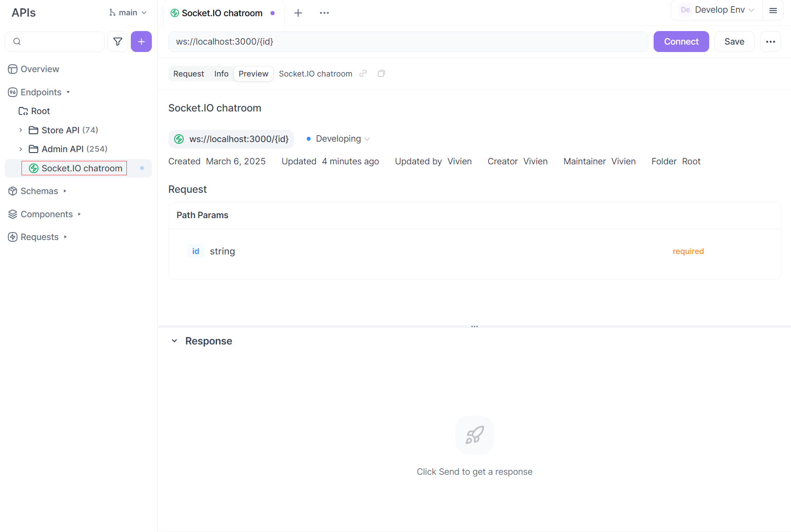Image resolution: width=791 pixels, height=532 pixels.
Task: Copy link icon beside Socket.IO chatroom title
Action: tap(363, 73)
